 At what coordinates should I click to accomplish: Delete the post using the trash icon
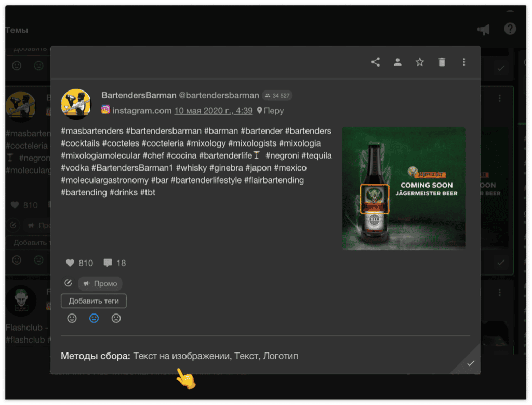442,62
